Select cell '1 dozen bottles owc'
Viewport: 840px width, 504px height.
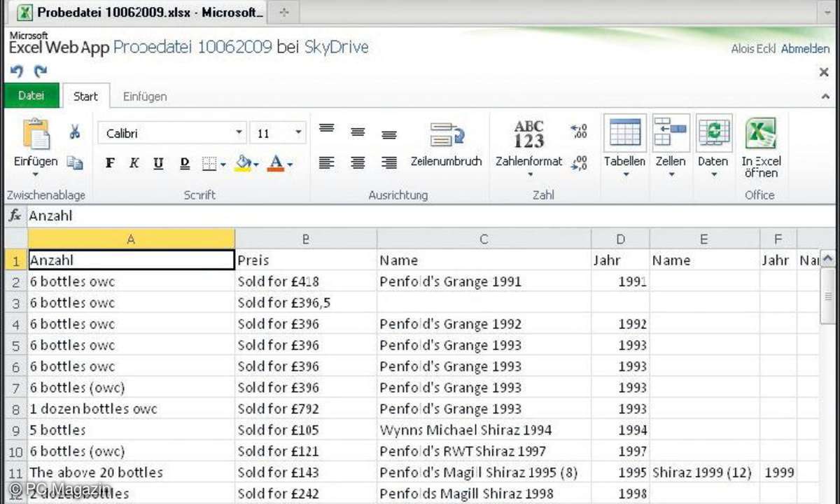pos(131,409)
